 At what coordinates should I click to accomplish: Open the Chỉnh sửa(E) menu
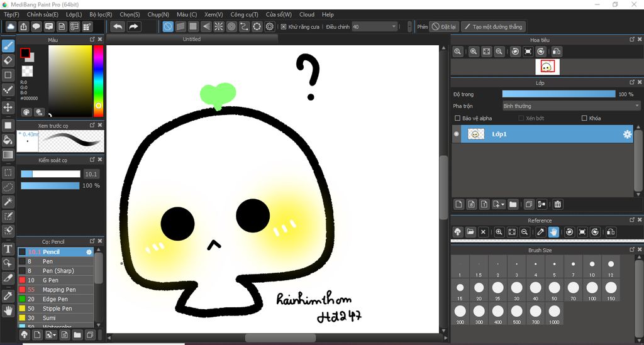[x=42, y=14]
